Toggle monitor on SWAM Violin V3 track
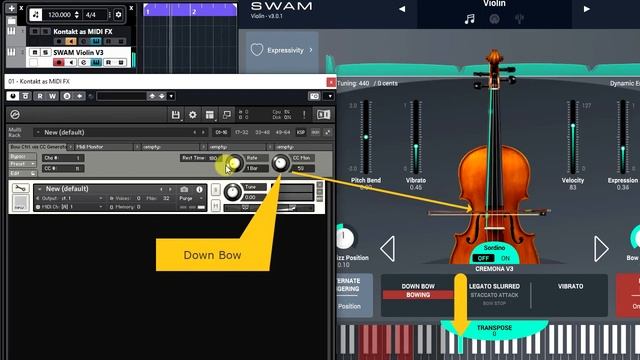Screen dimensions: 640x360 71,62
